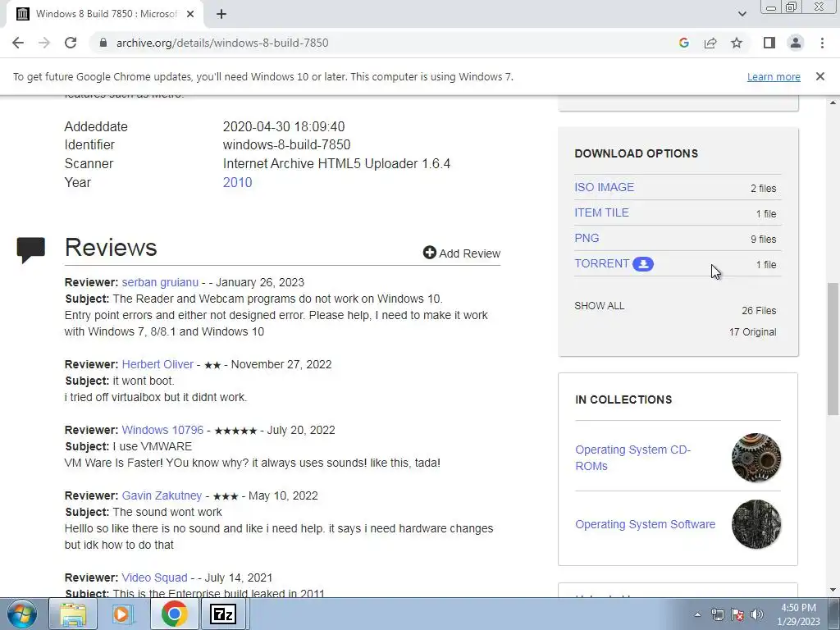Download the TORRENT file
The image size is (840, 630).
(x=601, y=263)
